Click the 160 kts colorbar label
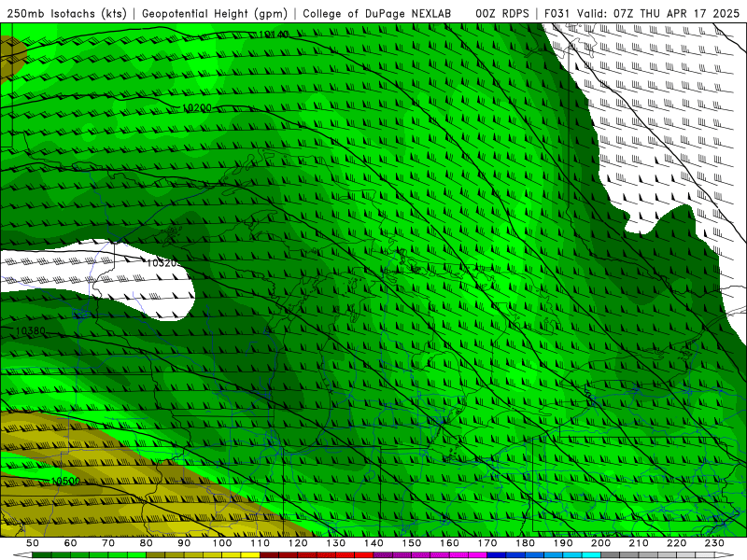The height and width of the screenshot is (560, 747). pos(450,543)
